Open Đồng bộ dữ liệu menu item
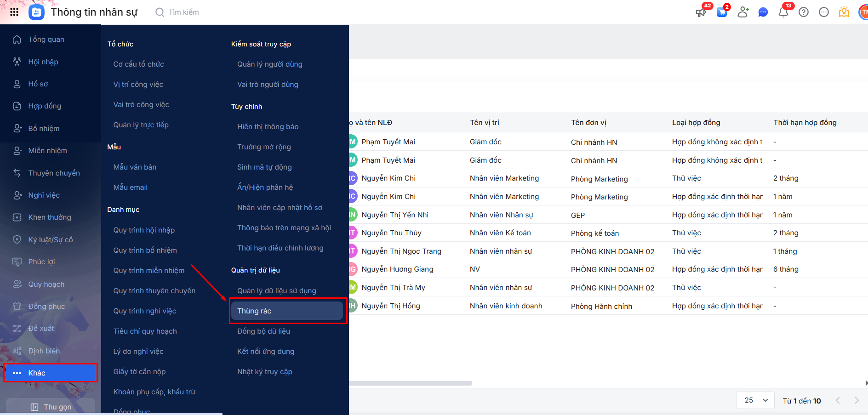This screenshot has width=868, height=415. tap(263, 331)
